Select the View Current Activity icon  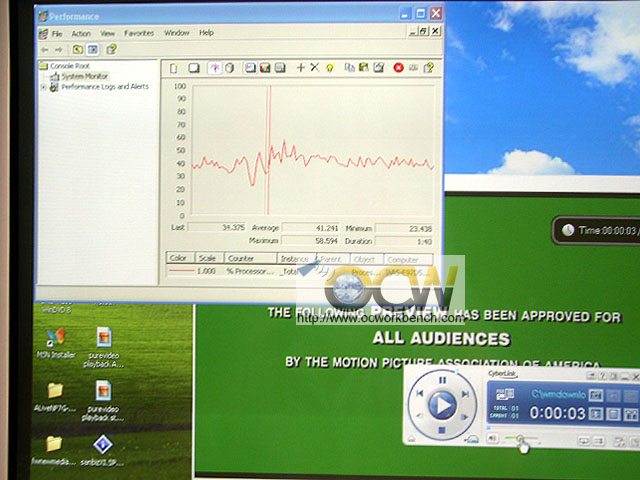[x=215, y=68]
